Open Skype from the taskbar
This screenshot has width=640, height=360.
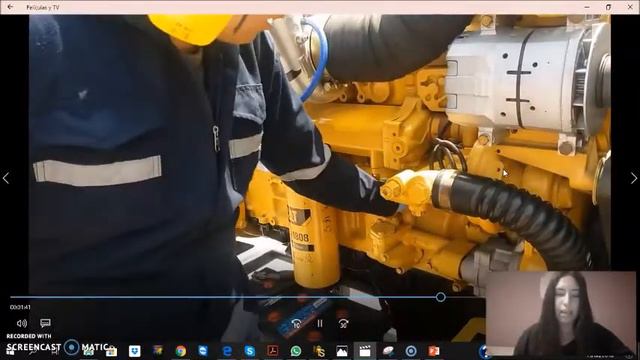[249, 351]
